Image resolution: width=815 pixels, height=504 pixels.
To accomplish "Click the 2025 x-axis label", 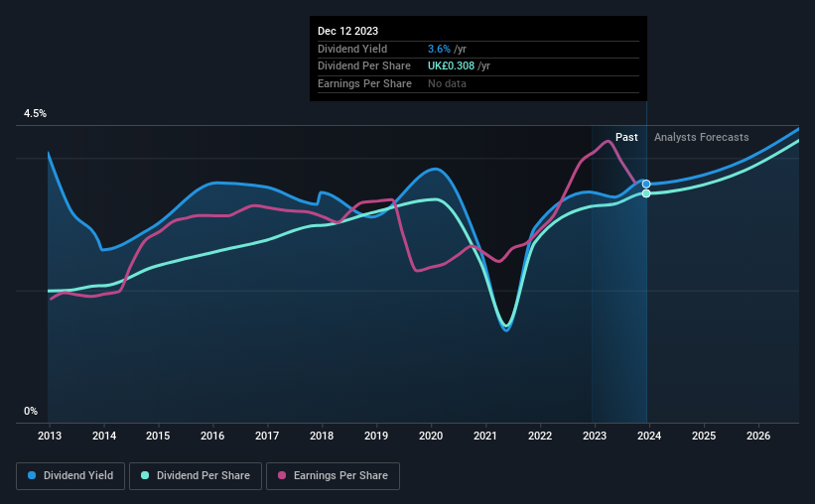I will click(704, 436).
